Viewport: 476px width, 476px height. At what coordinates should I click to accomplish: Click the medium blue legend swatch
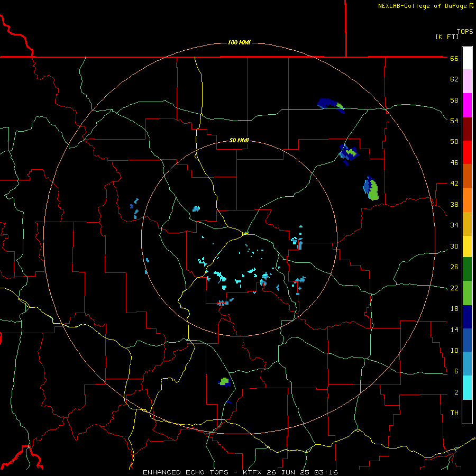(467, 340)
